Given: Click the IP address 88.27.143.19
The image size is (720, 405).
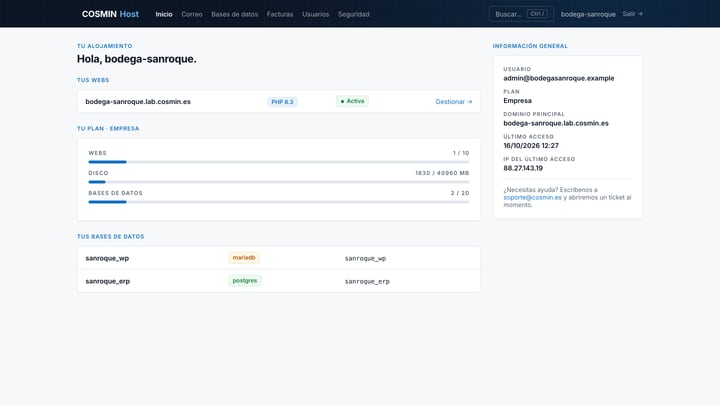Looking at the screenshot, I should [x=523, y=168].
